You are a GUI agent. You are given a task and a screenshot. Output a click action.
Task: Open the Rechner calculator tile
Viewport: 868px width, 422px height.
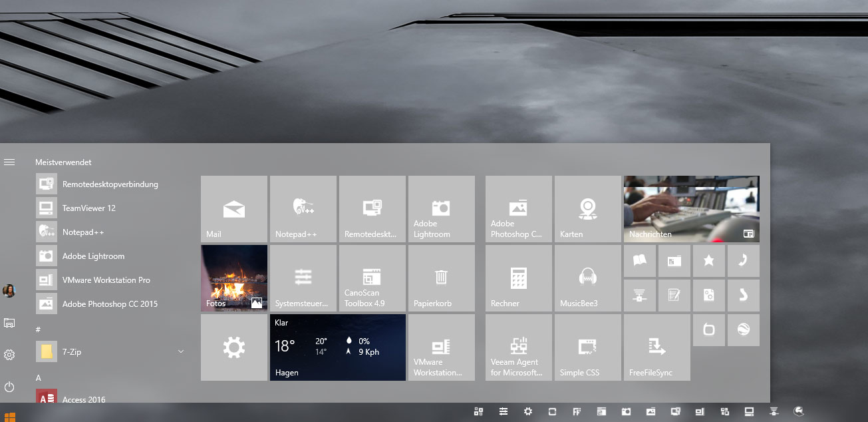pos(519,278)
